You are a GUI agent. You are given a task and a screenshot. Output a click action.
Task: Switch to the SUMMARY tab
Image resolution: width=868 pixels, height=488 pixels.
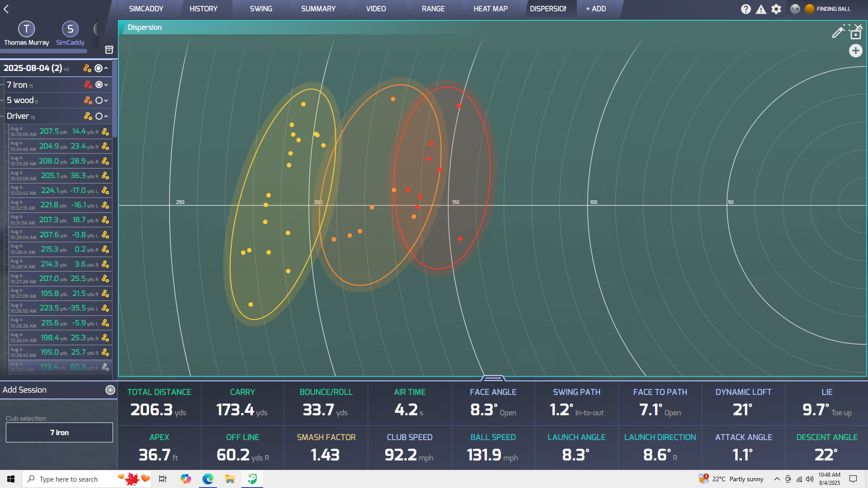[x=318, y=9]
